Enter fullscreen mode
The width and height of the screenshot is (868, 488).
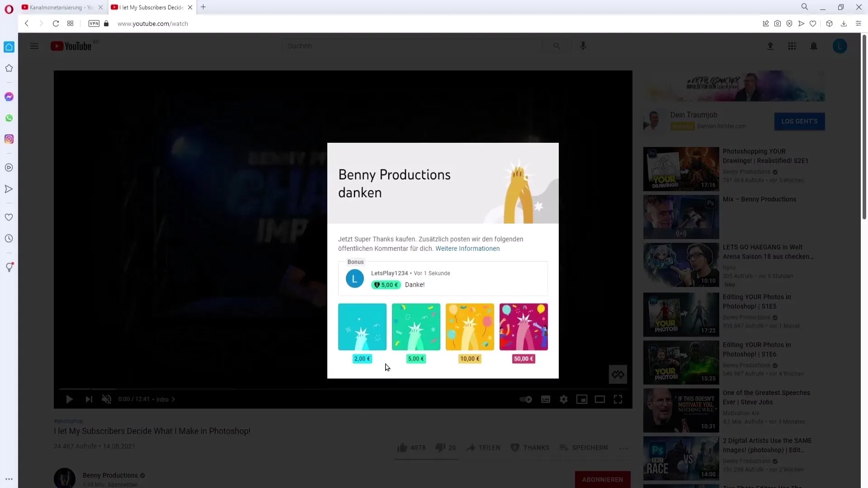coord(618,399)
